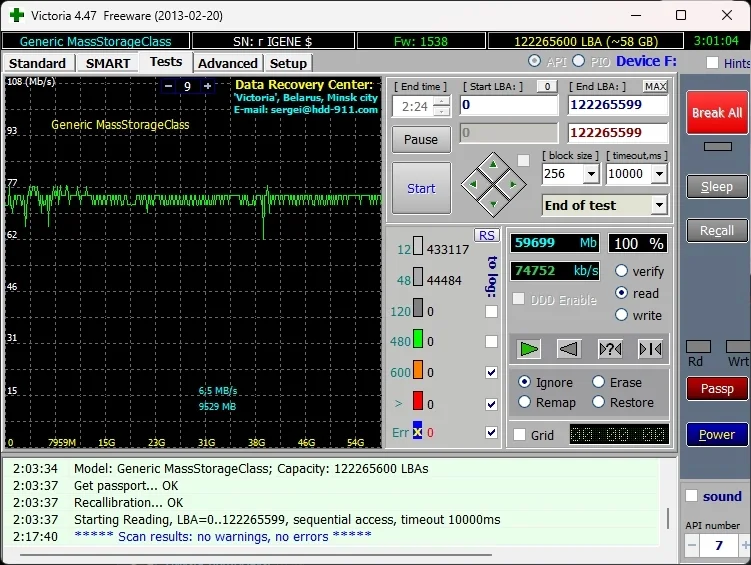Image resolution: width=751 pixels, height=565 pixels.
Task: Select the forward scan direction arrow
Action: (x=529, y=349)
